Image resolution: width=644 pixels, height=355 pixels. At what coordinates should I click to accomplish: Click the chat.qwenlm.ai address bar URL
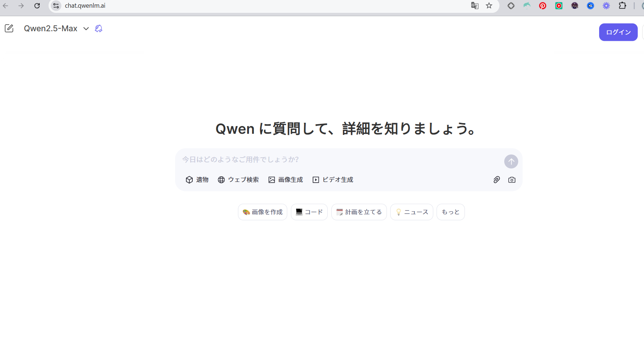[85, 6]
